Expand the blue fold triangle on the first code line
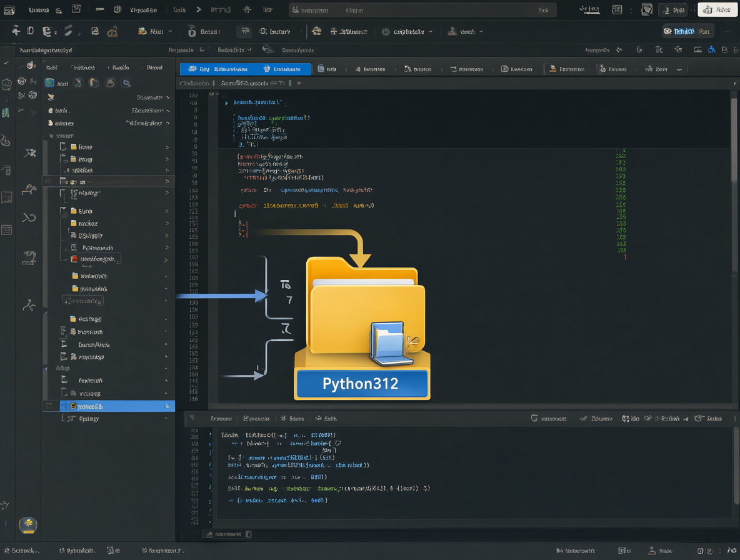Screen dimensions: 740x560 226,103
